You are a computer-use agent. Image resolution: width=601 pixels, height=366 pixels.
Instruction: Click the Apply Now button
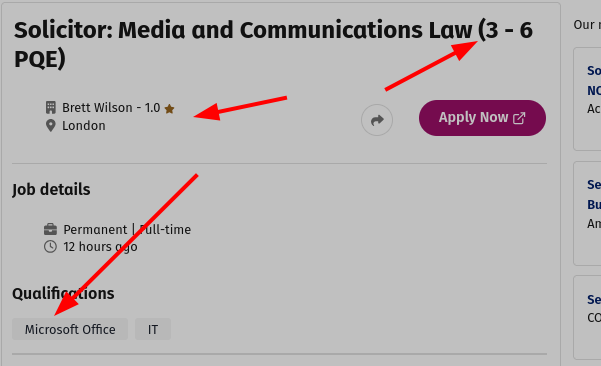tap(482, 118)
